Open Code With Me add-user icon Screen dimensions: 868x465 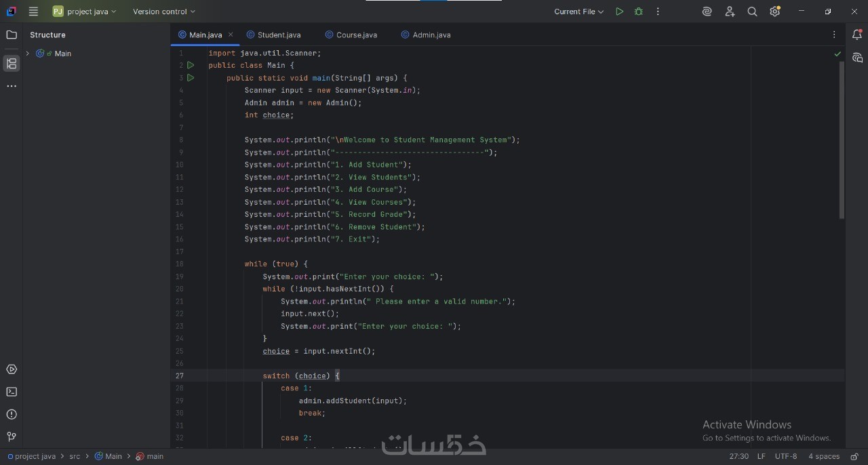click(x=730, y=12)
